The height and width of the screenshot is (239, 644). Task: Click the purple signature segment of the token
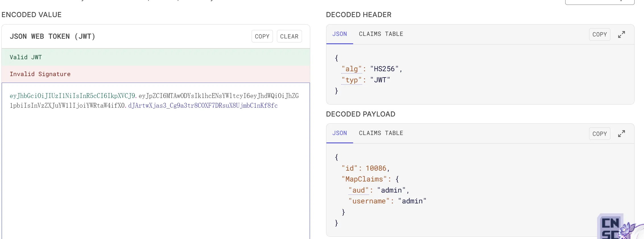pos(203,105)
